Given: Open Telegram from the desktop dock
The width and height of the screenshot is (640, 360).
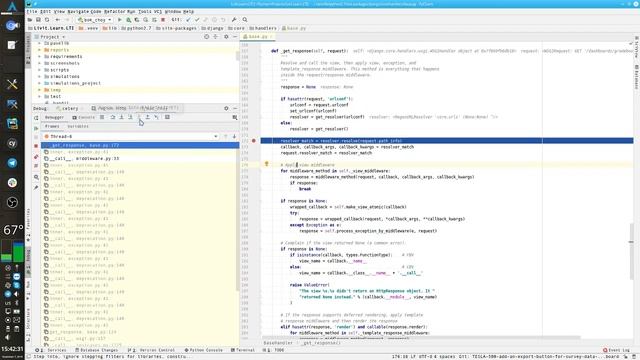Looking at the screenshot, I should point(12,163).
